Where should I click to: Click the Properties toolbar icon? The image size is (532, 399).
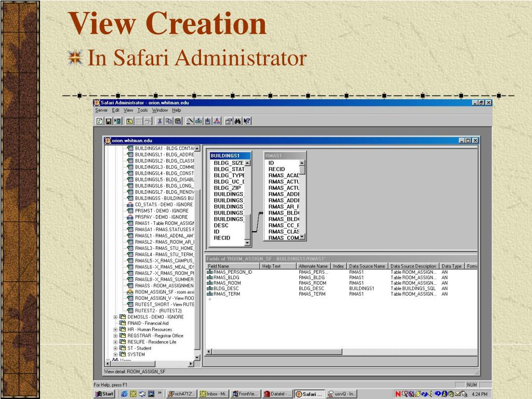pyautogui.click(x=229, y=121)
